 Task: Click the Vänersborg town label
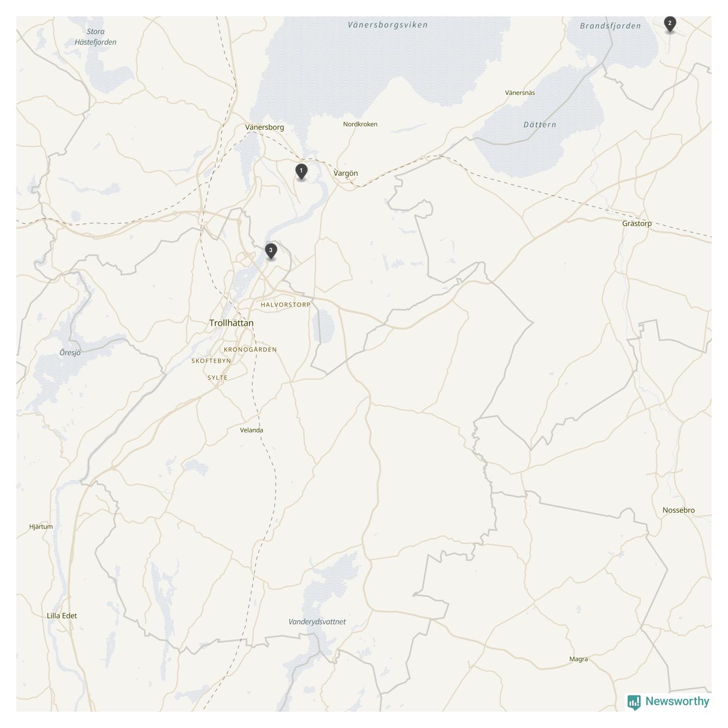265,127
